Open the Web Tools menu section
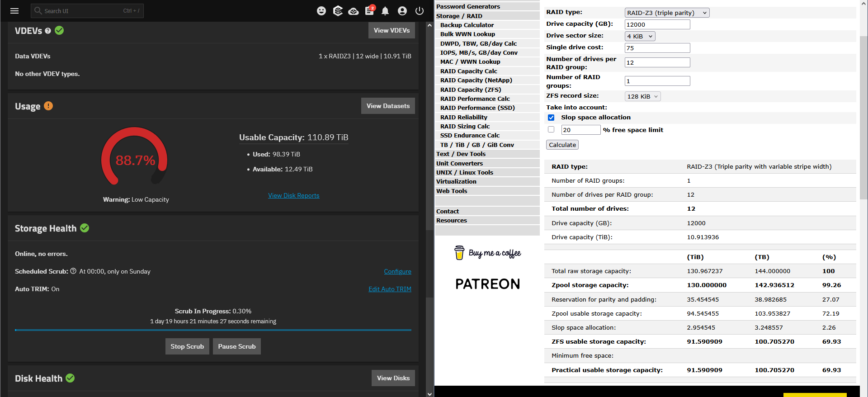The image size is (868, 397). 487,191
